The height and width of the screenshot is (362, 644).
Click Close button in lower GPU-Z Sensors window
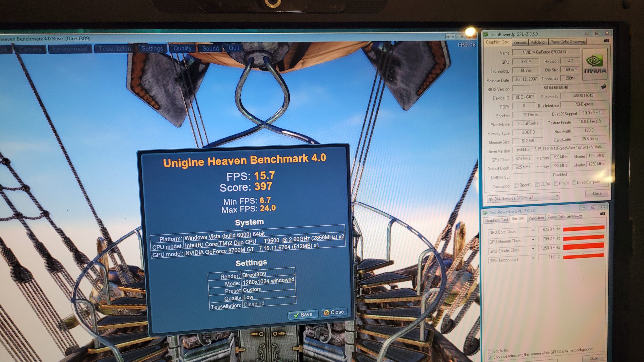click(x=594, y=358)
